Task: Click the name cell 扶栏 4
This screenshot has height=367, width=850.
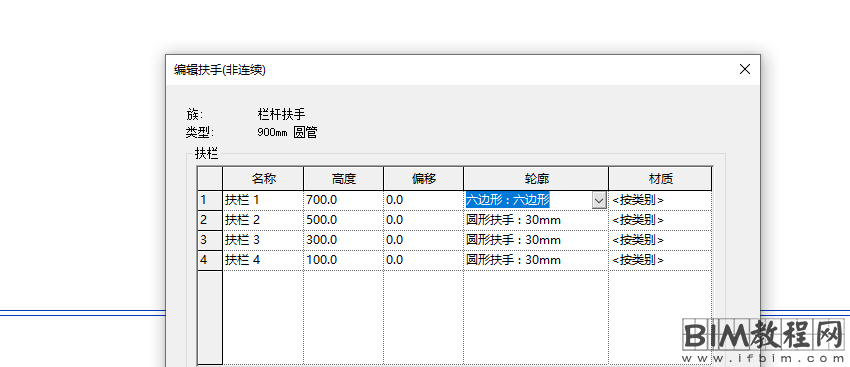Action: 263,260
